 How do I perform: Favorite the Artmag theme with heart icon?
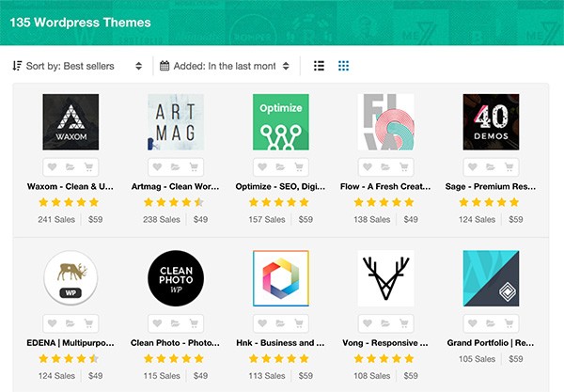pyautogui.click(x=157, y=167)
